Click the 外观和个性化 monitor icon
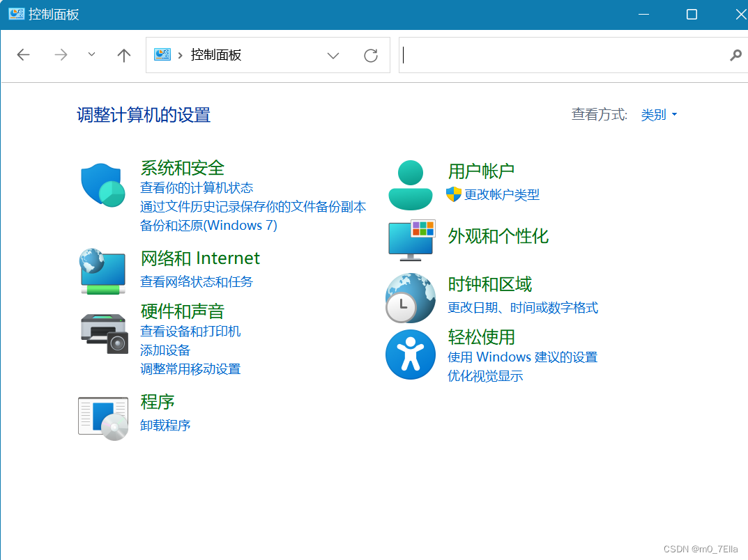 coord(411,240)
